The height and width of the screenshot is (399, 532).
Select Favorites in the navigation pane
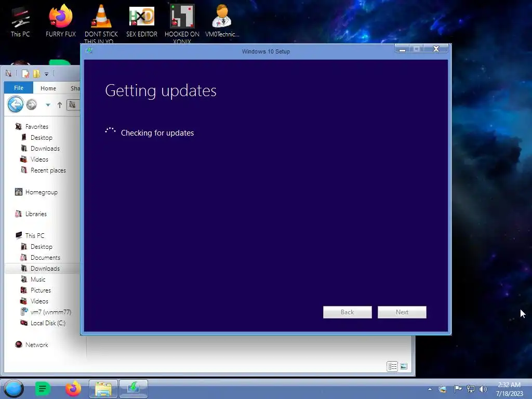[x=37, y=127]
